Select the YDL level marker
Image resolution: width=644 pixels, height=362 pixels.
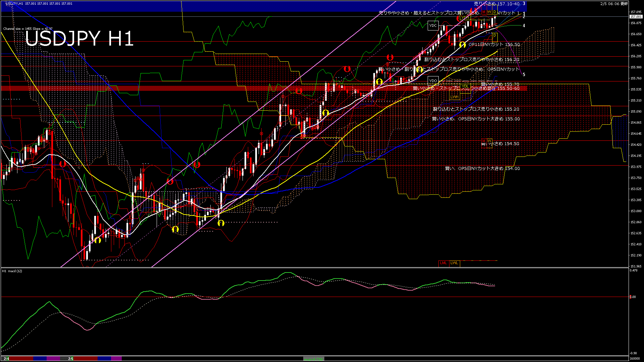[x=465, y=86]
